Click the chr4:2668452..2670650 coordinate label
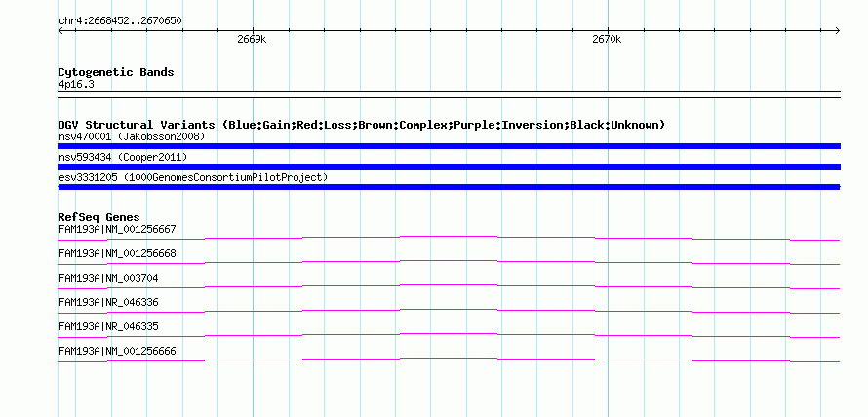 (120, 21)
